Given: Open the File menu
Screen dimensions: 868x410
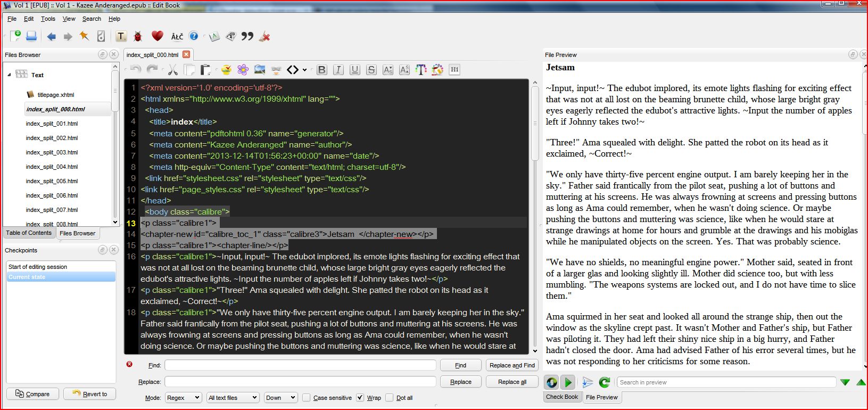Looking at the screenshot, I should [12, 19].
